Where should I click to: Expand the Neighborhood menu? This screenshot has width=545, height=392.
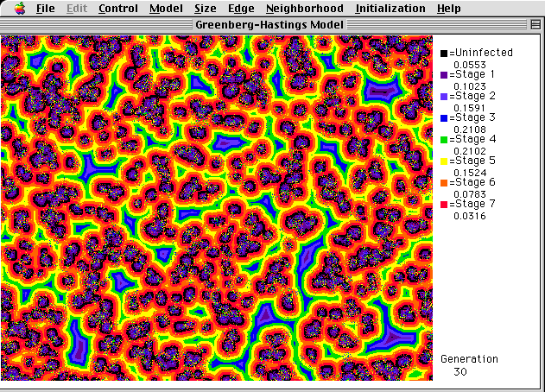304,9
